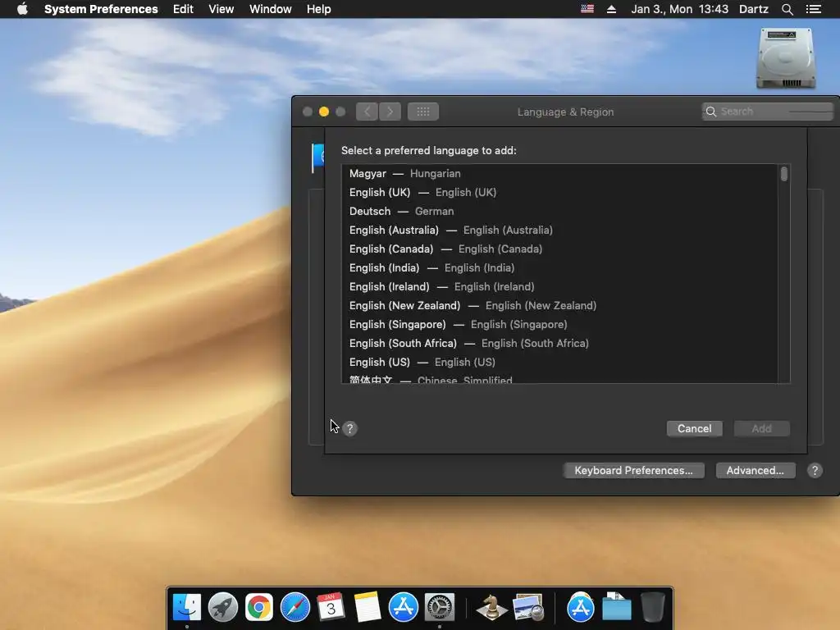Open the Window menu

pos(271,9)
